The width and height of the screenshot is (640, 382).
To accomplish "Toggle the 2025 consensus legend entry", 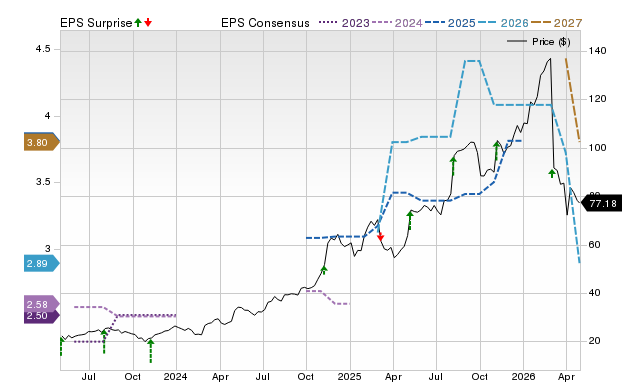I will pyautogui.click(x=450, y=23).
